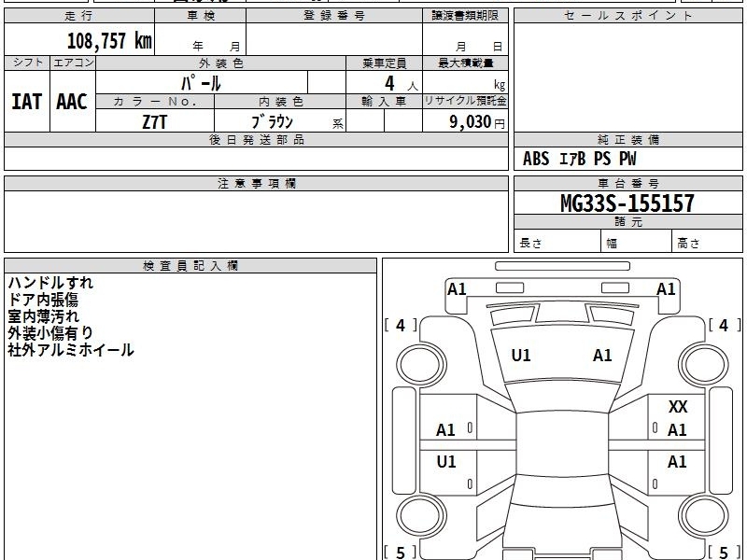Viewport: 747px width, 560px height.
Task: Click the 注意事項欄 header bar
Action: [x=256, y=183]
